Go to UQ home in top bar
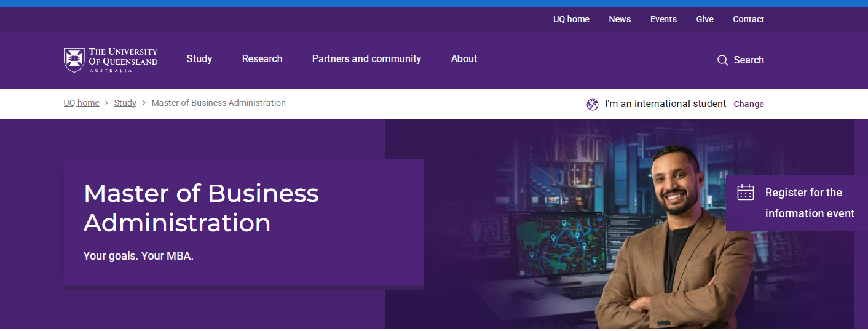Screen dimensions: 868x331 [x=570, y=19]
